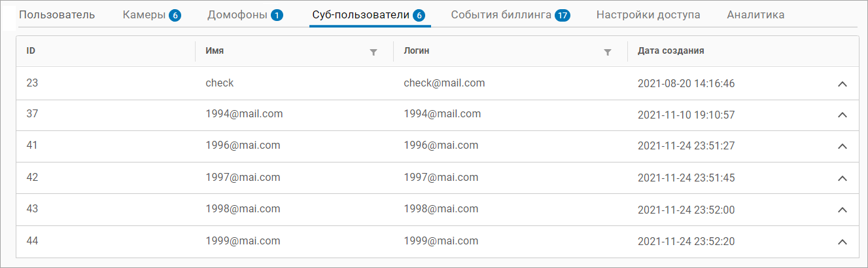The height and width of the screenshot is (268, 868).
Task: Click the check@mail.com login cell
Action: click(x=444, y=83)
